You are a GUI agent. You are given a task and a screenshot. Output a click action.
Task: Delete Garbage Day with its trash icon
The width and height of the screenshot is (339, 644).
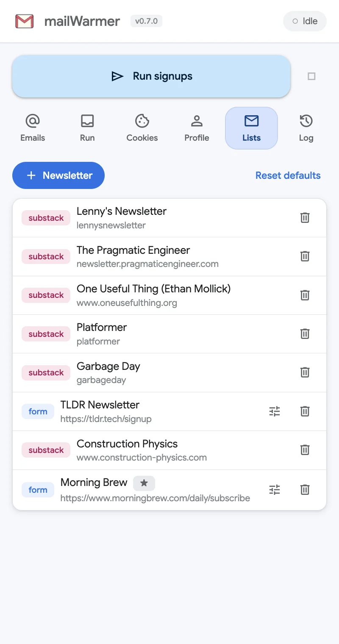[305, 372]
